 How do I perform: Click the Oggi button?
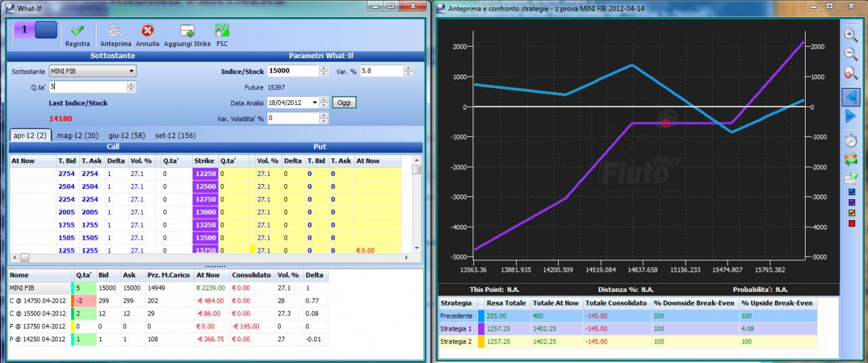[344, 102]
